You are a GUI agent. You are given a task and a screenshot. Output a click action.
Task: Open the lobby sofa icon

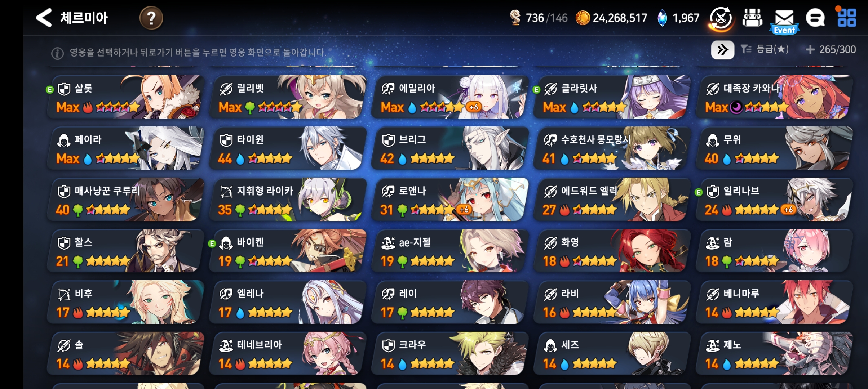point(752,18)
